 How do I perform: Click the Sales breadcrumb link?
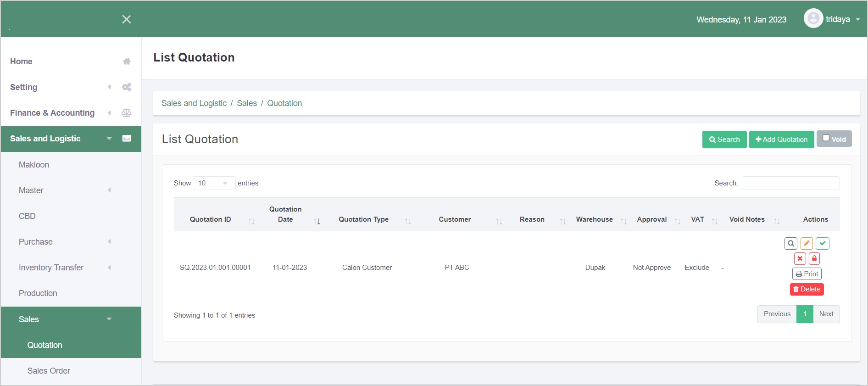click(247, 103)
